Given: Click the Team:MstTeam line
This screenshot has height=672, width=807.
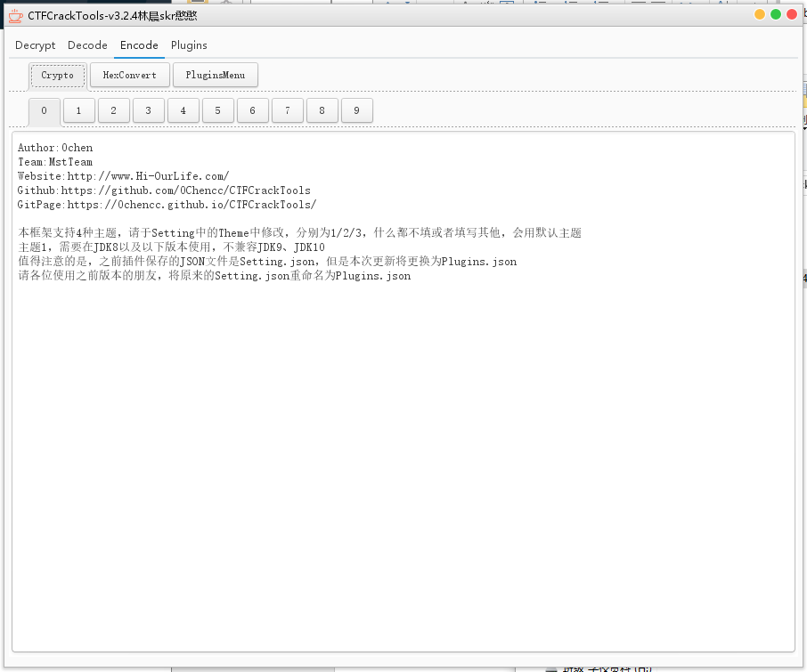Looking at the screenshot, I should coord(55,162).
